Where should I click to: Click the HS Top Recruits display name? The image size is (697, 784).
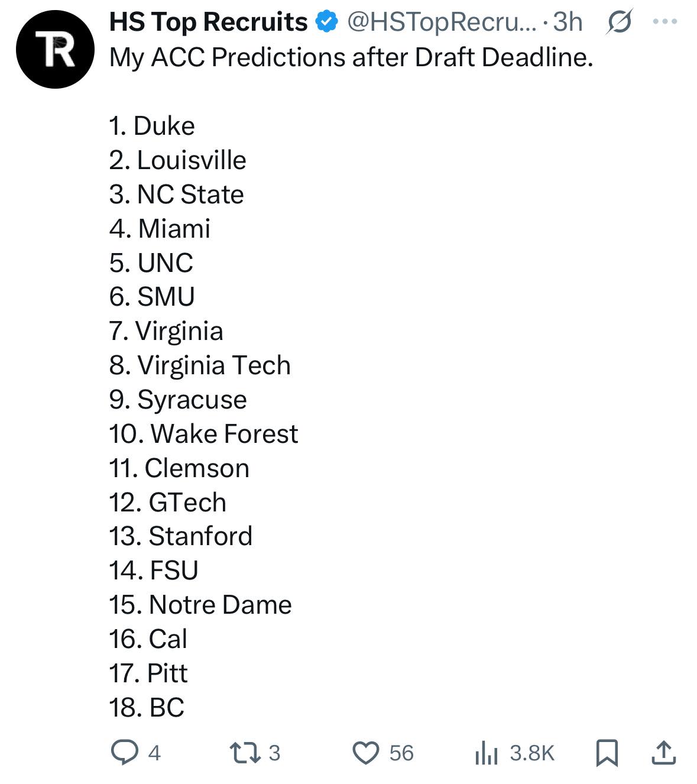point(208,22)
